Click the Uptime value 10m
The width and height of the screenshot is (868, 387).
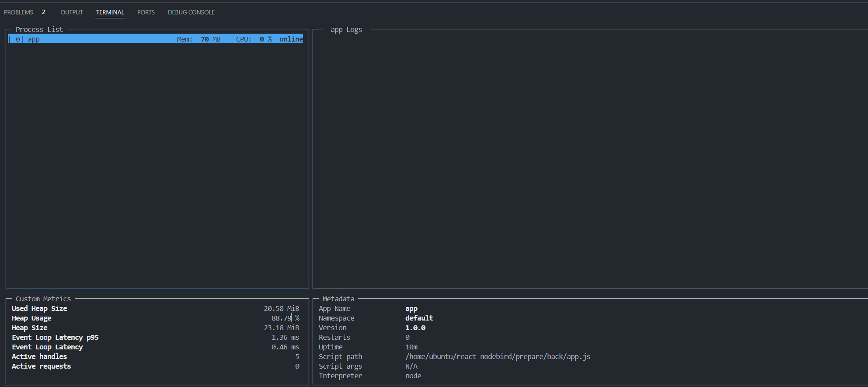coord(411,347)
